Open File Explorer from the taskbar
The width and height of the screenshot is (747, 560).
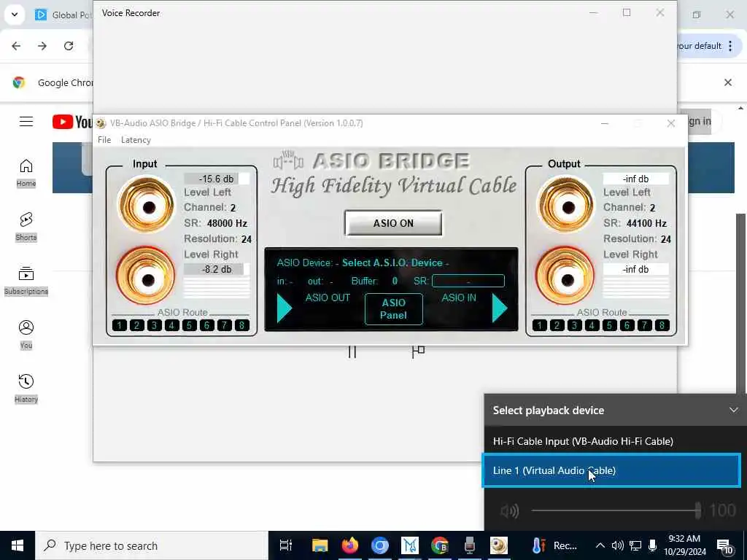320,545
